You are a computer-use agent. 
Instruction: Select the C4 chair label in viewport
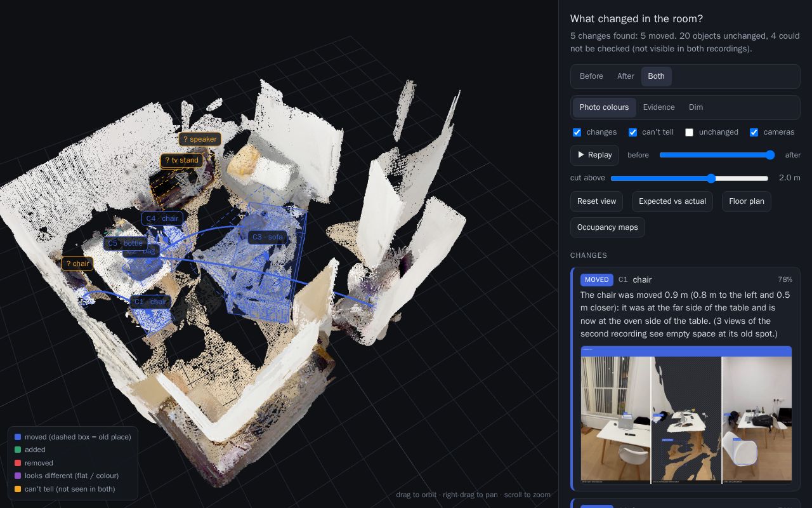[x=162, y=218]
